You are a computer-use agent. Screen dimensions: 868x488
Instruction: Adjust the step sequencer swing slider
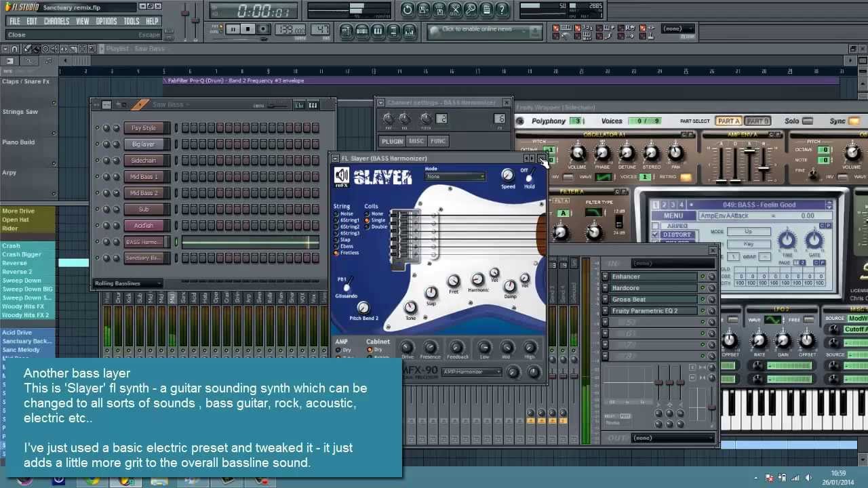coord(277,105)
